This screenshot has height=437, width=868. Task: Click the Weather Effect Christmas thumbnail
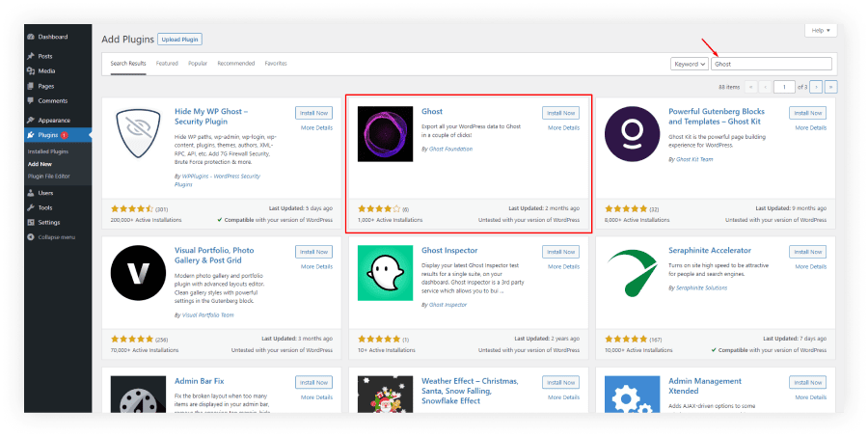click(385, 395)
